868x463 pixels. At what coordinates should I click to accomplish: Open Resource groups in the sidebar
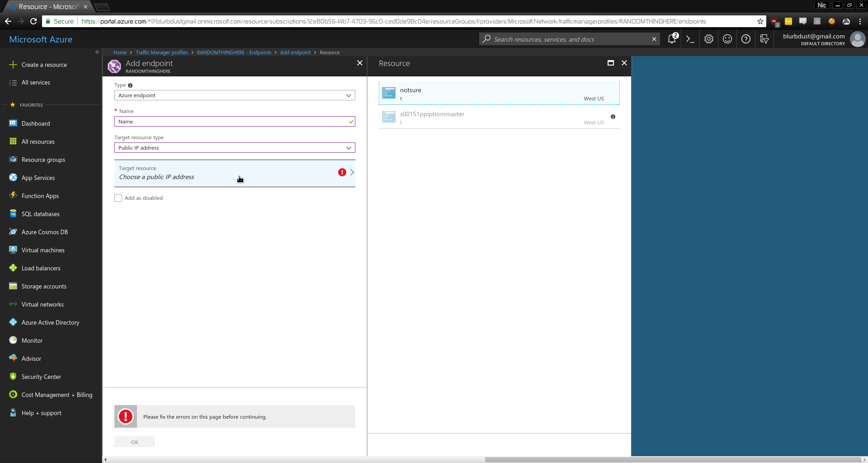coord(43,160)
